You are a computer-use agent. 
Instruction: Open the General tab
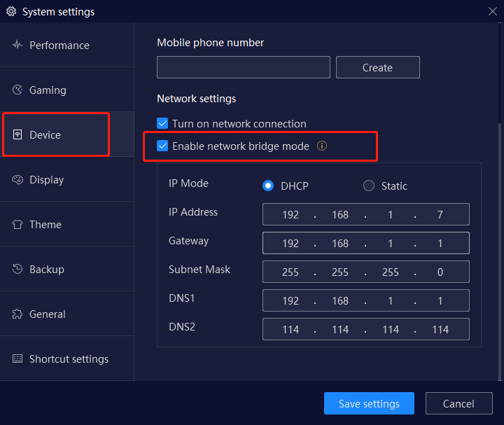point(67,314)
